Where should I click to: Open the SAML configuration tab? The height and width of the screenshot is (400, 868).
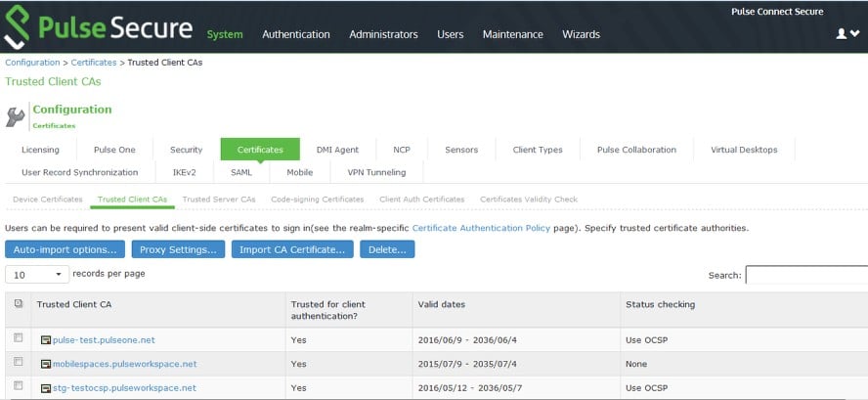(x=241, y=172)
